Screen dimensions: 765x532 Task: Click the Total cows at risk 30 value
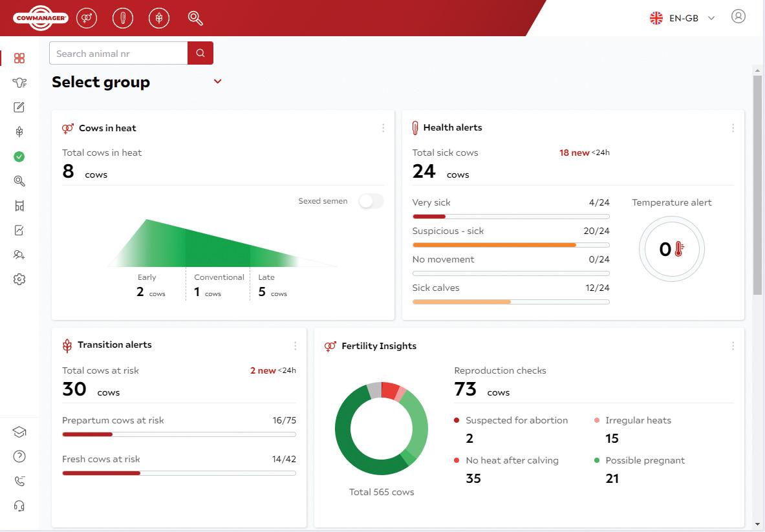click(x=91, y=389)
